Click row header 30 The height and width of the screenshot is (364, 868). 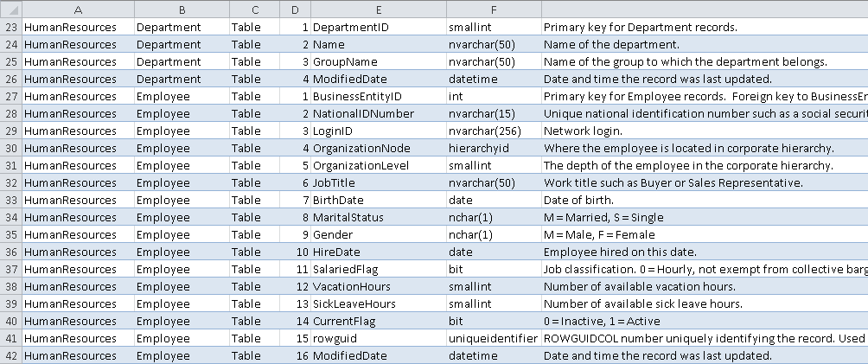tap(10, 148)
